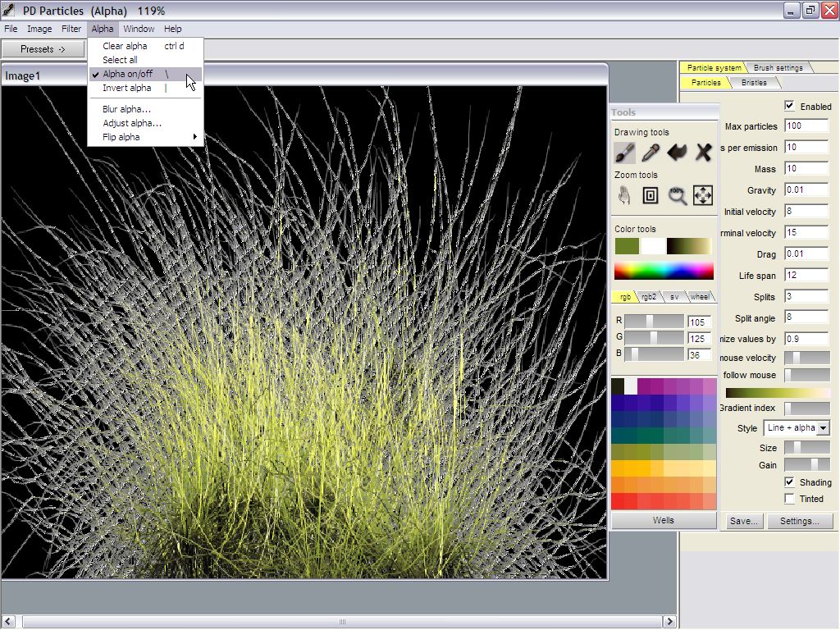This screenshot has width=840, height=630.
Task: Click the Wells button
Action: [x=664, y=520]
